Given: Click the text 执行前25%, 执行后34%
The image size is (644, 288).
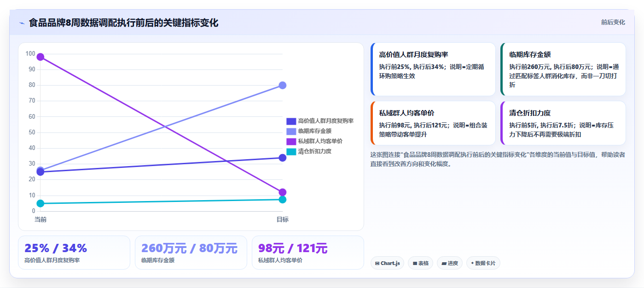Looking at the screenshot, I should 412,67.
